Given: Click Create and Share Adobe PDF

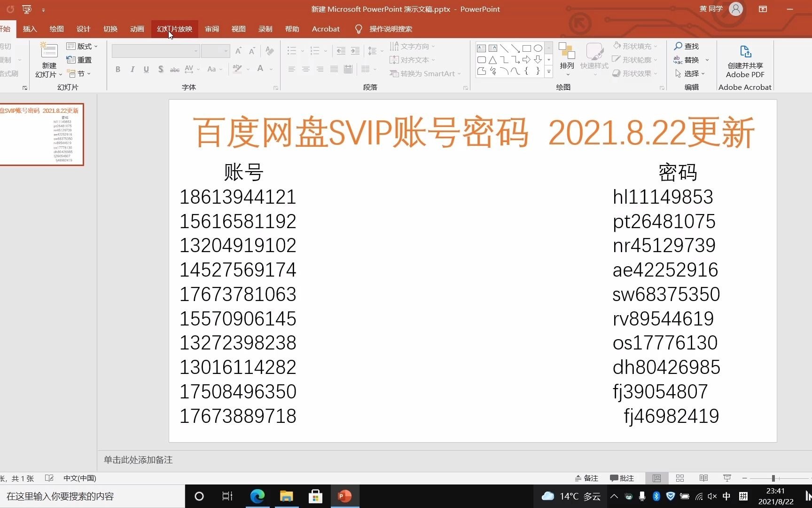Looking at the screenshot, I should (745, 61).
